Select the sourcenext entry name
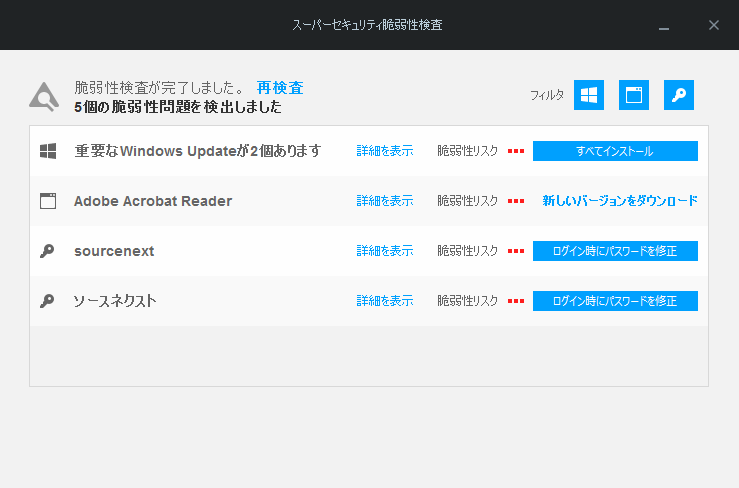Screen dimensions: 739x488 click(x=114, y=251)
